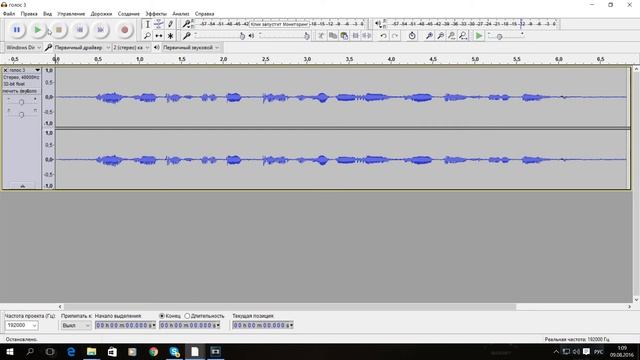Open the Эффекты menu
The height and width of the screenshot is (360, 640).
pyautogui.click(x=156, y=14)
